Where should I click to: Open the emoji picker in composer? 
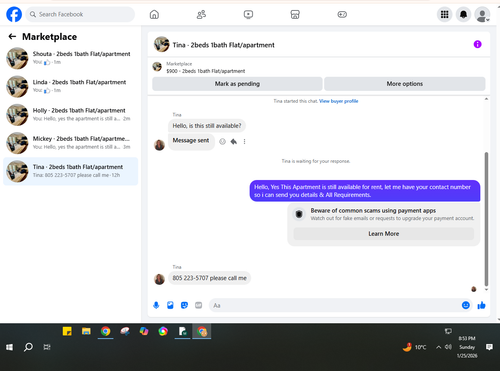[466, 305]
